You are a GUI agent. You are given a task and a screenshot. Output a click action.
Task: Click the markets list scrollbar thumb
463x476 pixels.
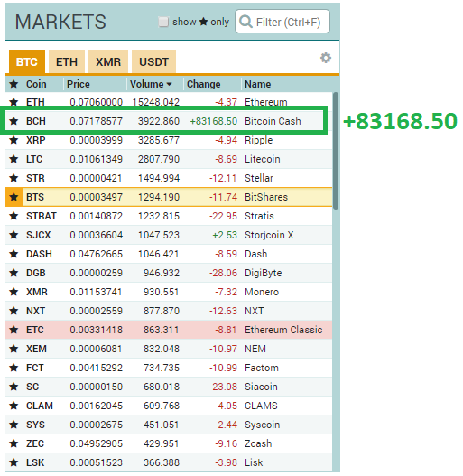[x=336, y=151]
